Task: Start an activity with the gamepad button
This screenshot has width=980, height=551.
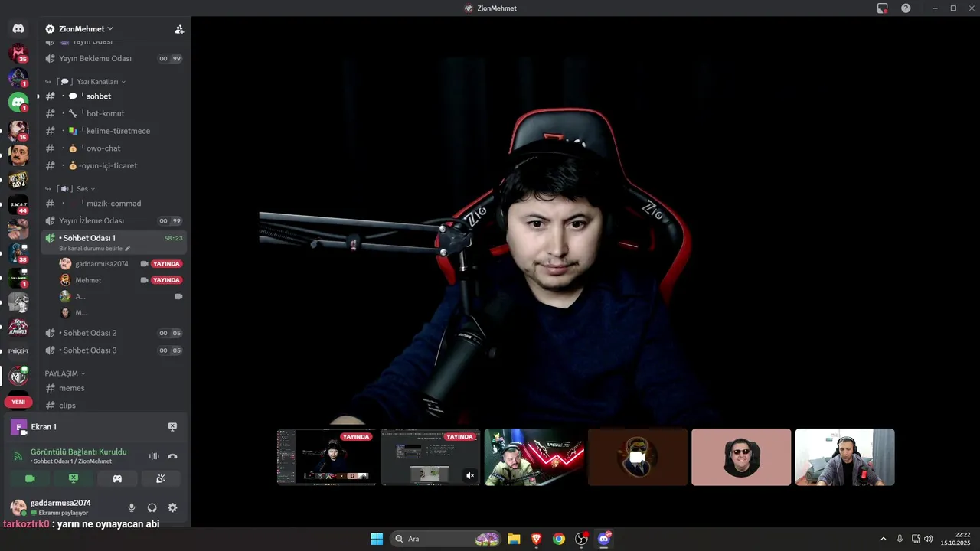Action: coord(117,478)
